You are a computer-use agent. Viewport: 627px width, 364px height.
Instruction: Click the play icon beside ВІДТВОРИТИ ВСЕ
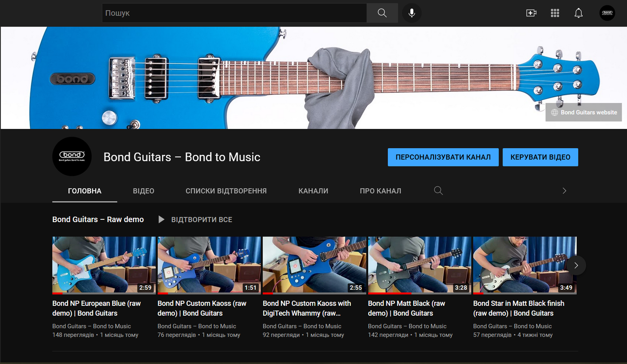pos(162,219)
